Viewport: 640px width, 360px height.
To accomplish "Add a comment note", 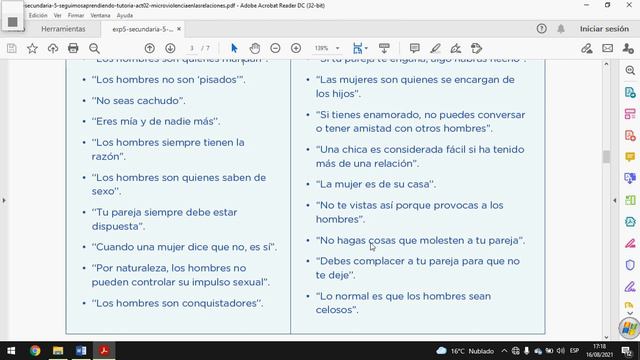I will click(415, 49).
